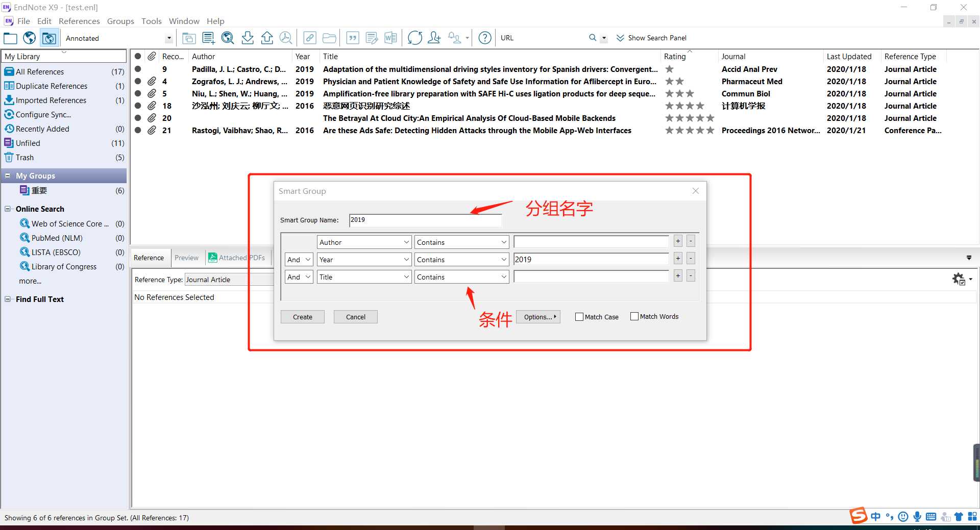
Task: Click the Year search value field
Action: coord(591,259)
